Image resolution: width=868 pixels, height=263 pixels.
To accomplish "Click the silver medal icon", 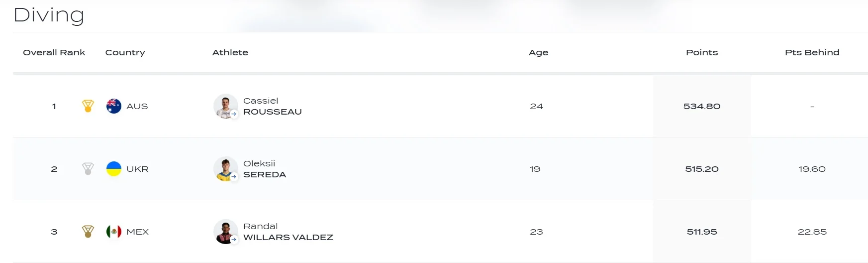I will [x=88, y=169].
